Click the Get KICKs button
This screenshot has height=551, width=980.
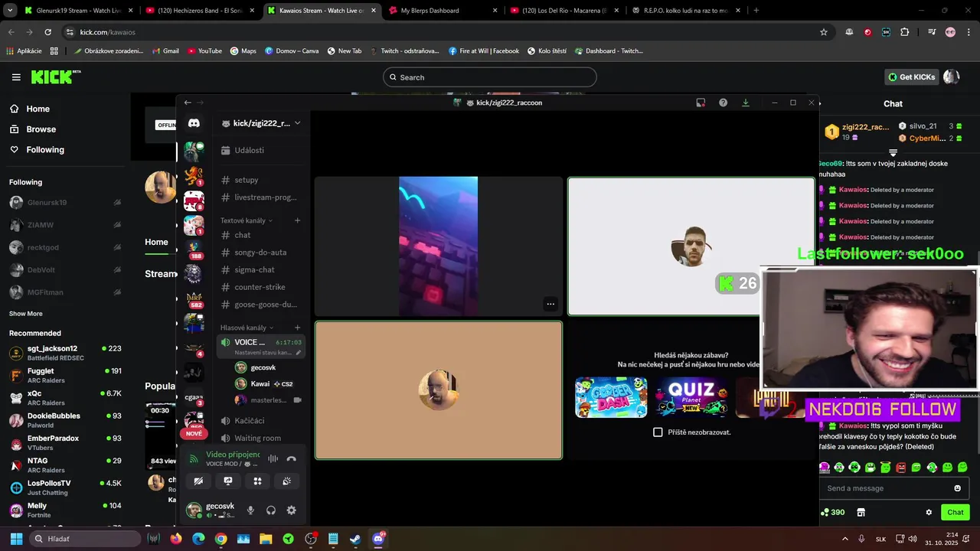(x=911, y=77)
